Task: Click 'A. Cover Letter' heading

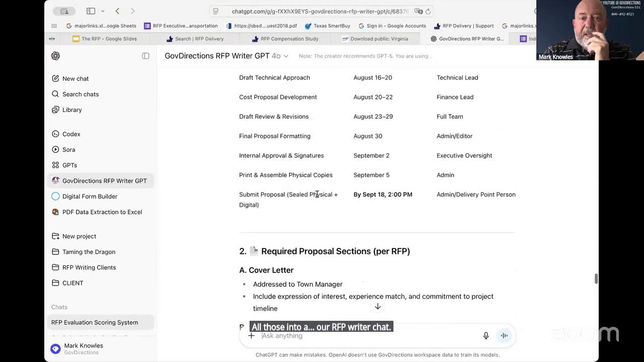Action: [x=266, y=270]
